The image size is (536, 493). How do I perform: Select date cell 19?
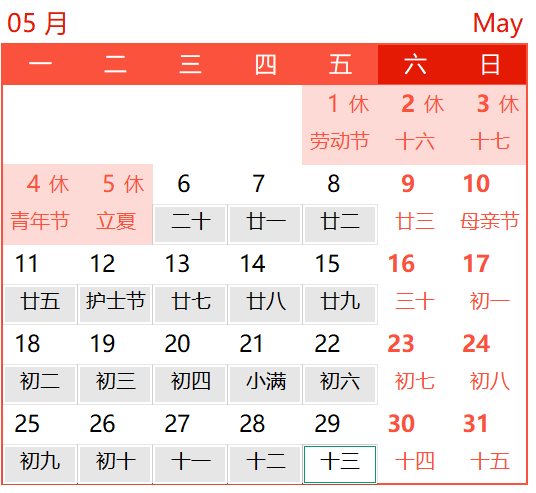115,344
